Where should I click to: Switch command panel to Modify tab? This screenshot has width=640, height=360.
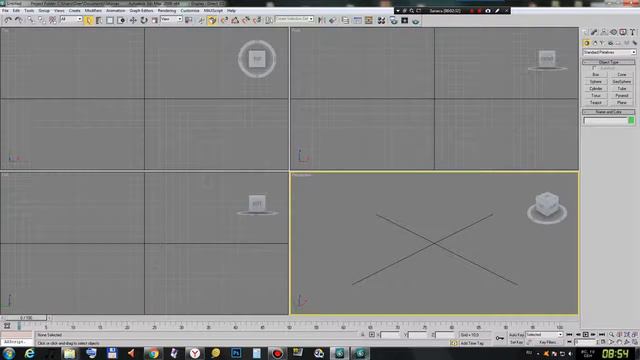click(594, 32)
